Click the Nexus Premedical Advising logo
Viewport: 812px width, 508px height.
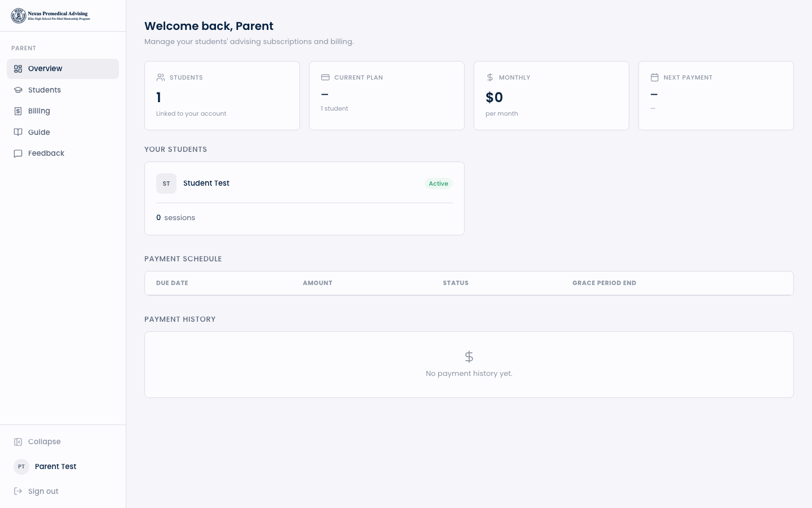pos(51,16)
